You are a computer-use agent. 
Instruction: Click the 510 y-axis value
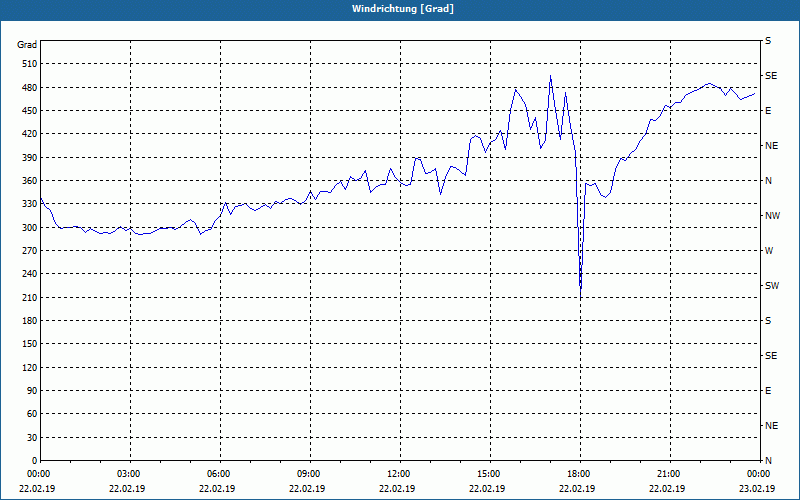30,64
